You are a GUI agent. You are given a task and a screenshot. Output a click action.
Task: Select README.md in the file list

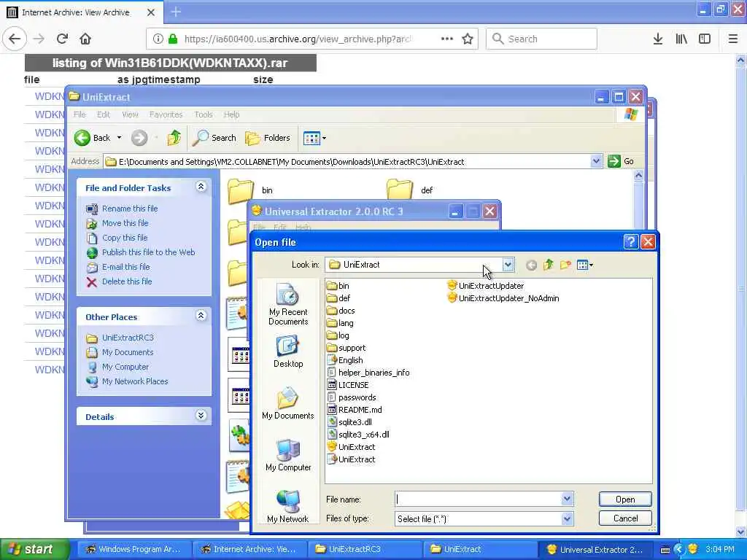tap(355, 410)
